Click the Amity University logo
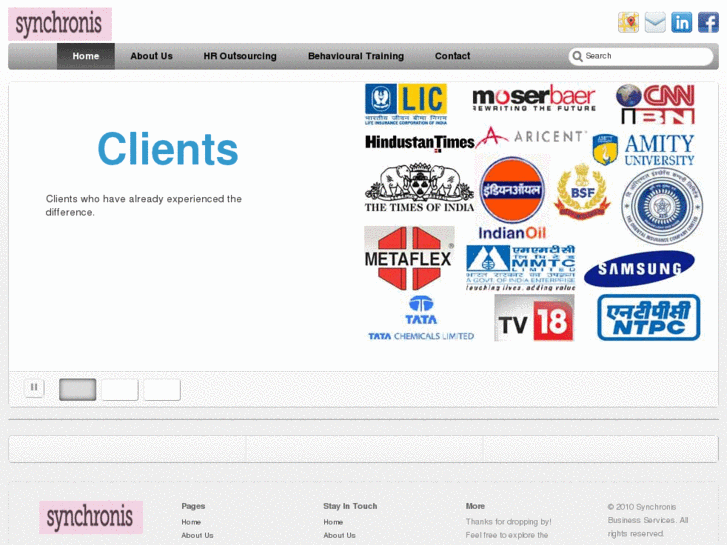727x545 pixels. (644, 150)
